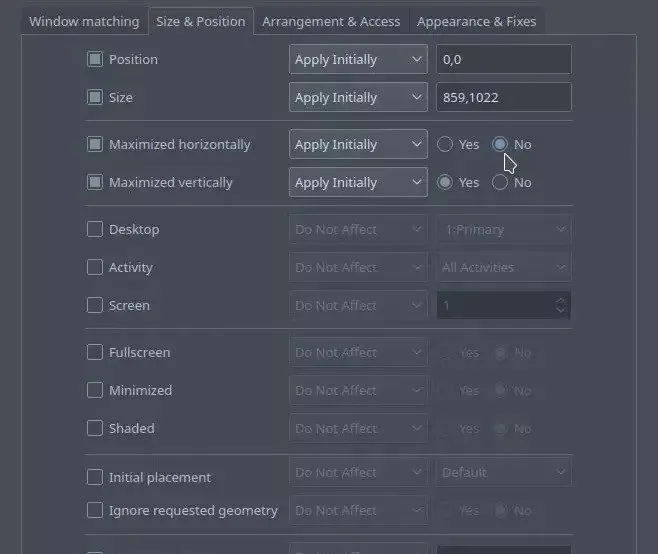Click the Position value field 0,0
The width and height of the screenshot is (658, 554).
[504, 59]
